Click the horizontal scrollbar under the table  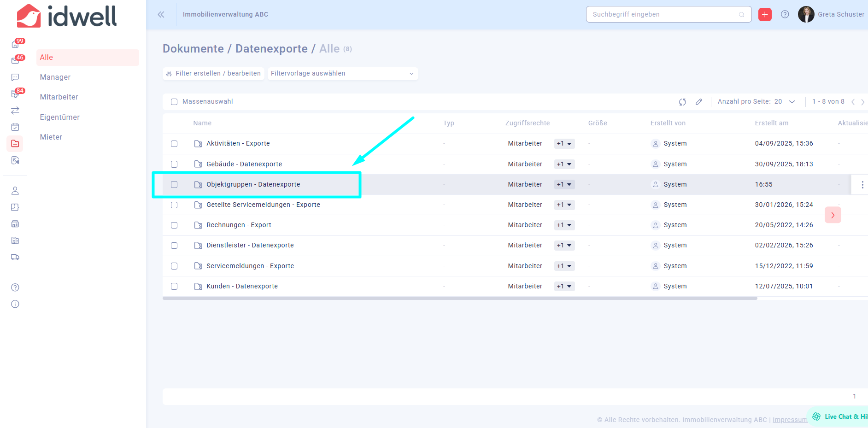[460, 299]
